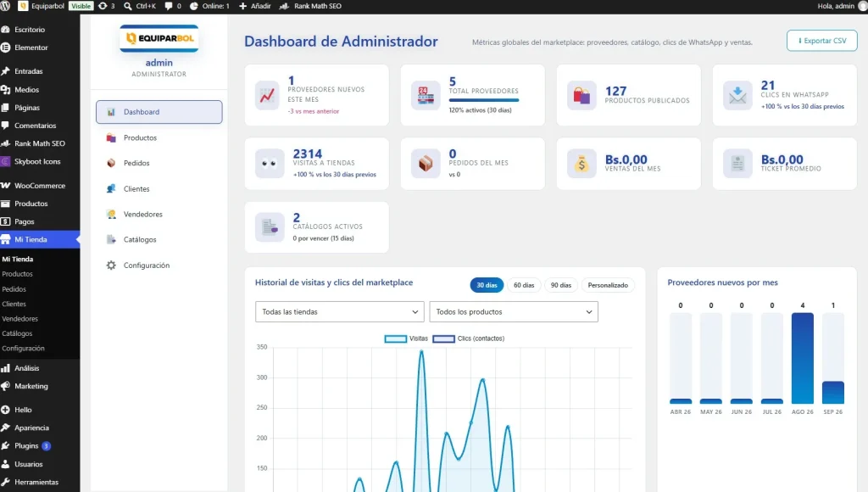Click the 2314 visitas a tiendas value

point(307,154)
